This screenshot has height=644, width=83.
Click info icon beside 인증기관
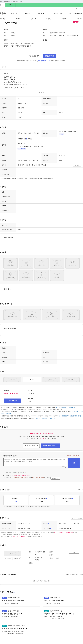coord(49,523)
